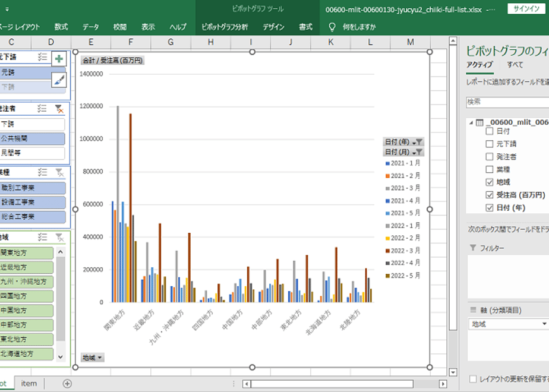
Task: Switch to the item sheet tab
Action: point(29,384)
